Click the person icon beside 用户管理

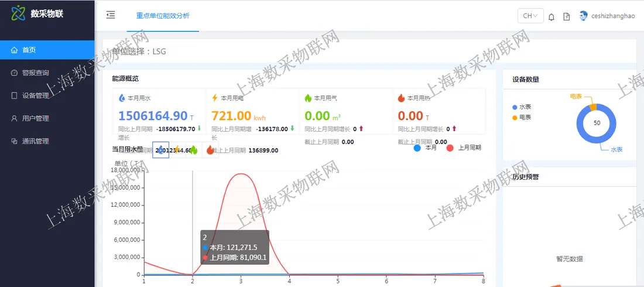click(x=15, y=118)
